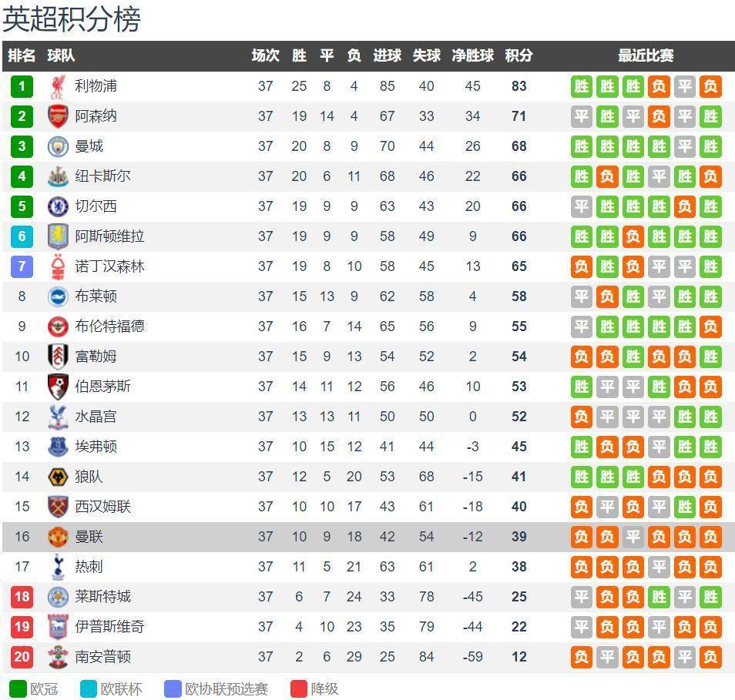This screenshot has height=700, width=735.
Task: Click the Liverpool club crest icon
Action: [x=58, y=86]
